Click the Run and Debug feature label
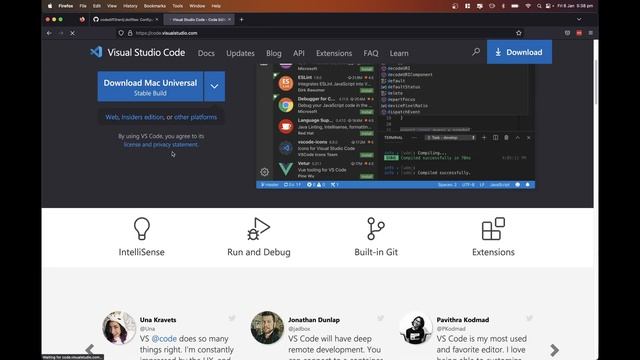640x360 pixels. [x=259, y=252]
